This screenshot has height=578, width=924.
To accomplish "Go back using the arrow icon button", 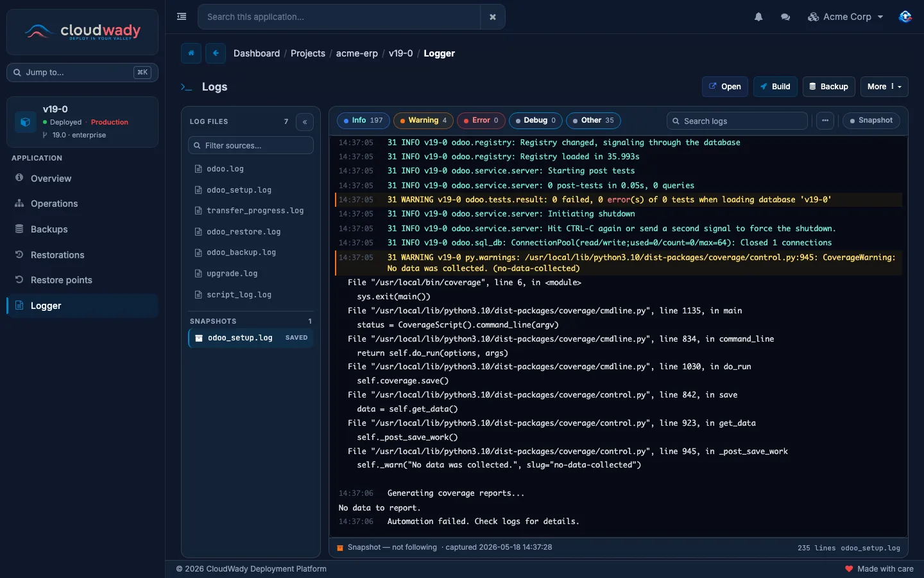I will (216, 53).
